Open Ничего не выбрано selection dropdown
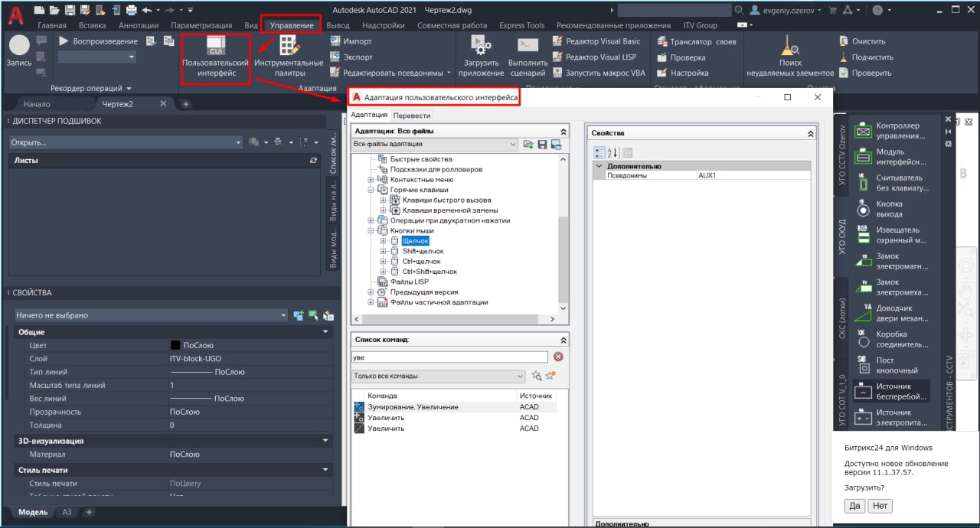The height and width of the screenshot is (528, 980). coord(151,315)
